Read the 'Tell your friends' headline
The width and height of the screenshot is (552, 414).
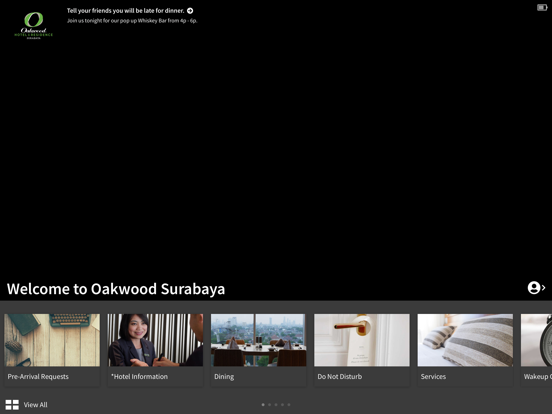(126, 11)
